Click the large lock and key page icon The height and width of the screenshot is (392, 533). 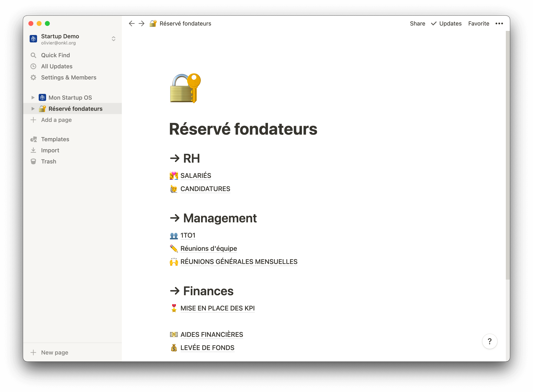(x=185, y=88)
